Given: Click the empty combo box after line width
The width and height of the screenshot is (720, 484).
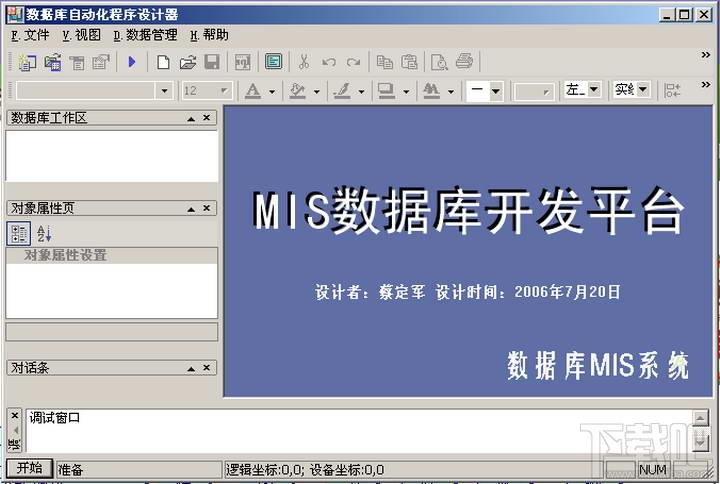Looking at the screenshot, I should tap(534, 91).
